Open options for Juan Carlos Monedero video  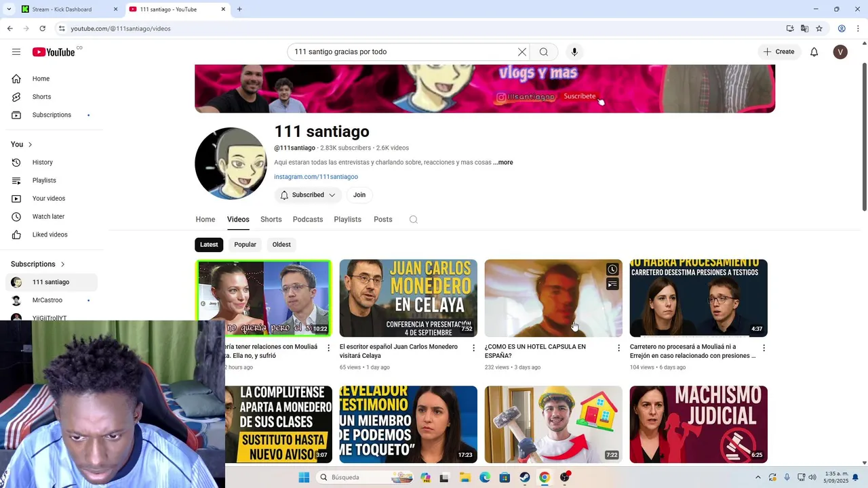point(473,348)
